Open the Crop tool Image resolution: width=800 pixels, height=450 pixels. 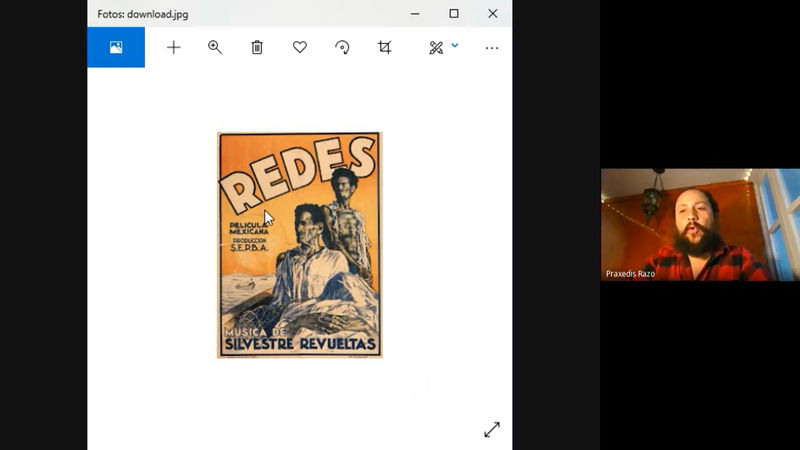385,47
